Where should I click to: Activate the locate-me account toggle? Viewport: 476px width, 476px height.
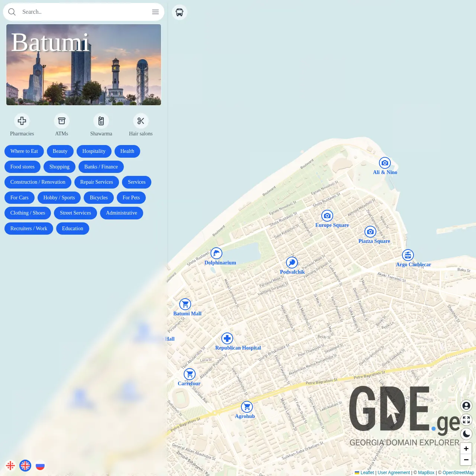(466, 406)
